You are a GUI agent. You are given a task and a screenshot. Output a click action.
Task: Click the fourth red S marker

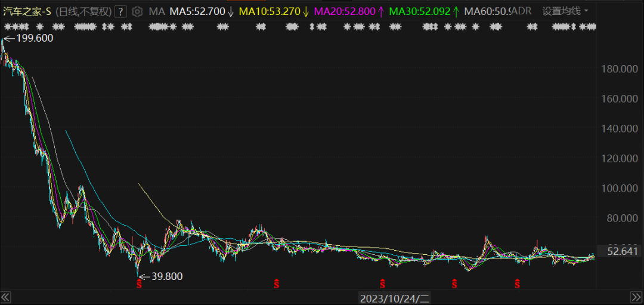(454, 283)
